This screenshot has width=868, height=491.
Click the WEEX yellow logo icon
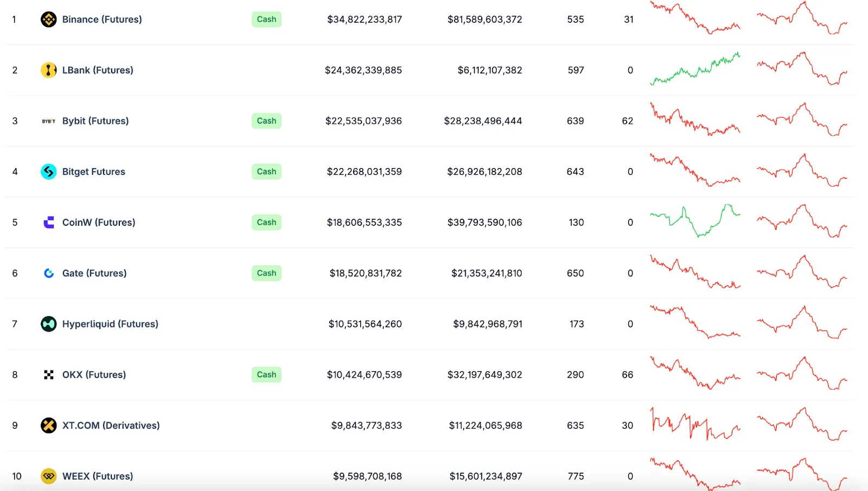point(49,476)
